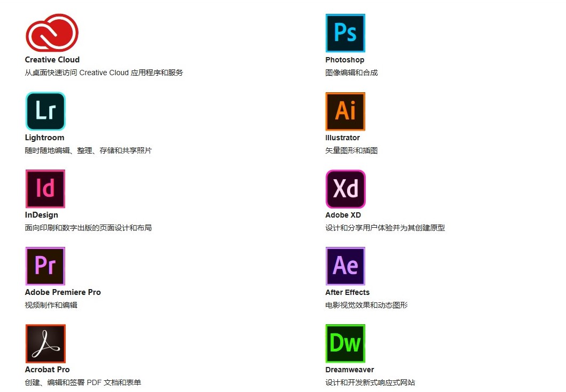
Task: Open the Dreamweaver heading
Action: (x=349, y=370)
